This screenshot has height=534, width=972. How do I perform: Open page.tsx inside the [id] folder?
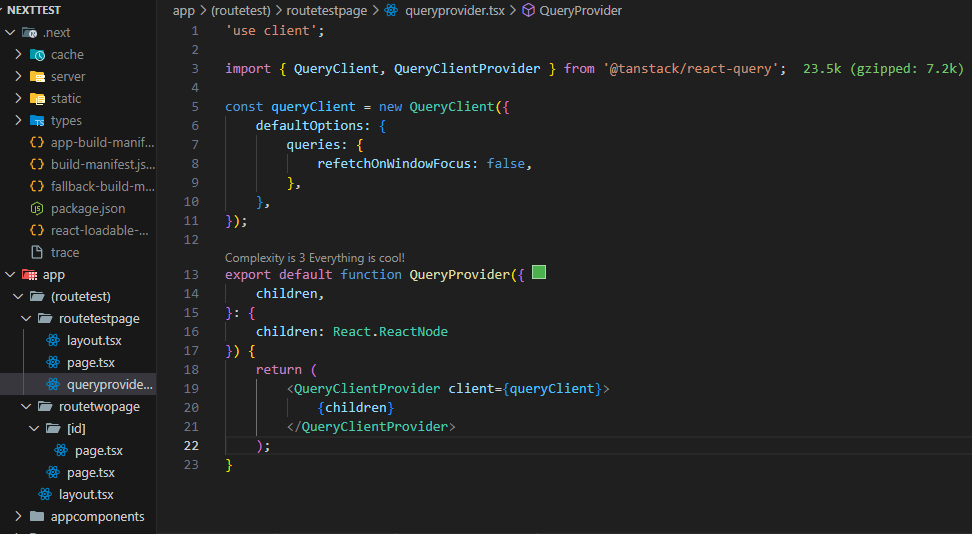click(99, 450)
